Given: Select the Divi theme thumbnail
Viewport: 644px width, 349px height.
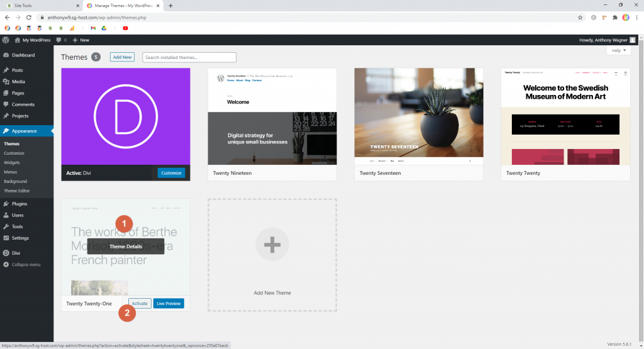Looking at the screenshot, I should [x=126, y=116].
